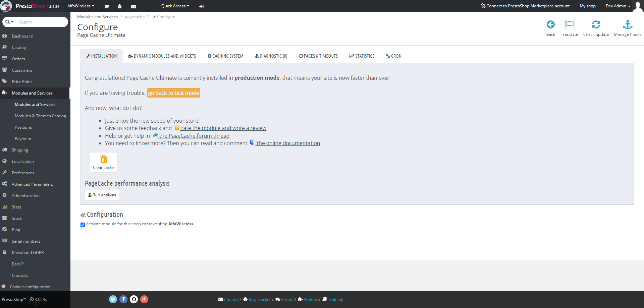Click inside the Search input field
Viewport: 644px width, 308px height.
[x=42, y=22]
